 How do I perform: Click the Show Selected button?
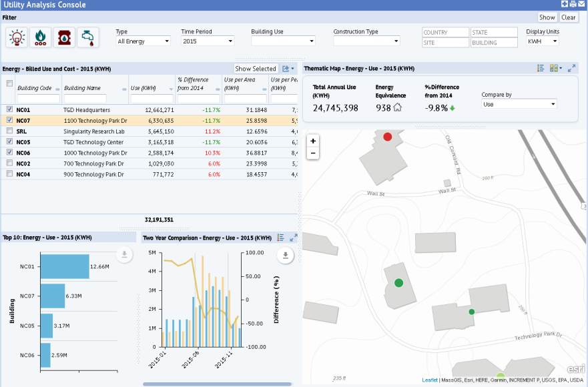[256, 69]
